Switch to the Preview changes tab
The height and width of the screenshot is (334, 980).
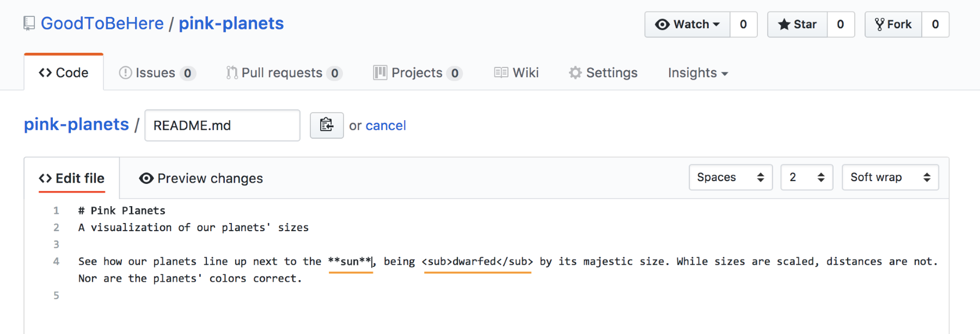(201, 178)
